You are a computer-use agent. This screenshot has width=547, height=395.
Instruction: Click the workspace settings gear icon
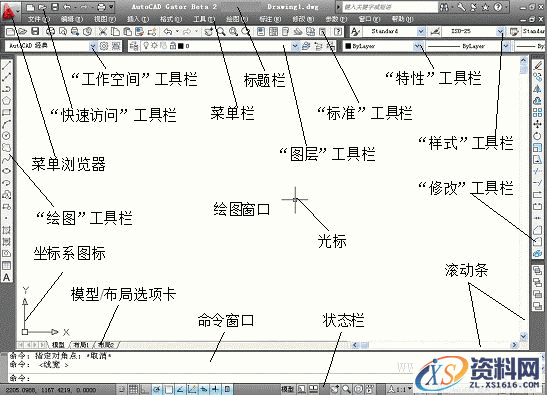(x=104, y=46)
